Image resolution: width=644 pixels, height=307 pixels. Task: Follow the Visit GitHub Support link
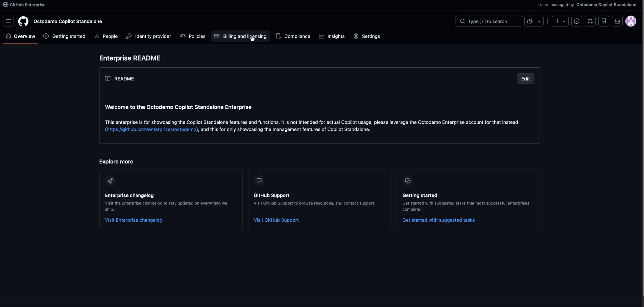(x=276, y=220)
